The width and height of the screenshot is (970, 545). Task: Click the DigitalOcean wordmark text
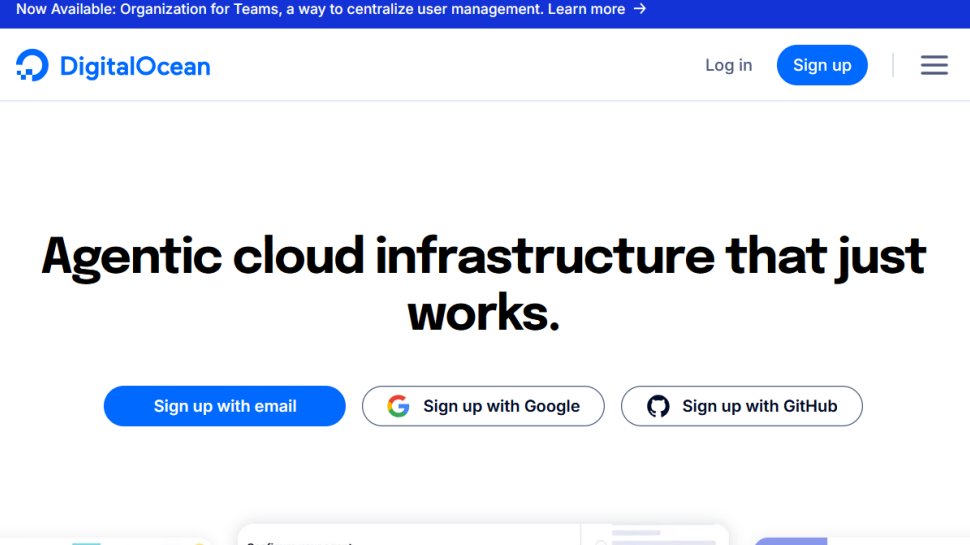click(135, 66)
